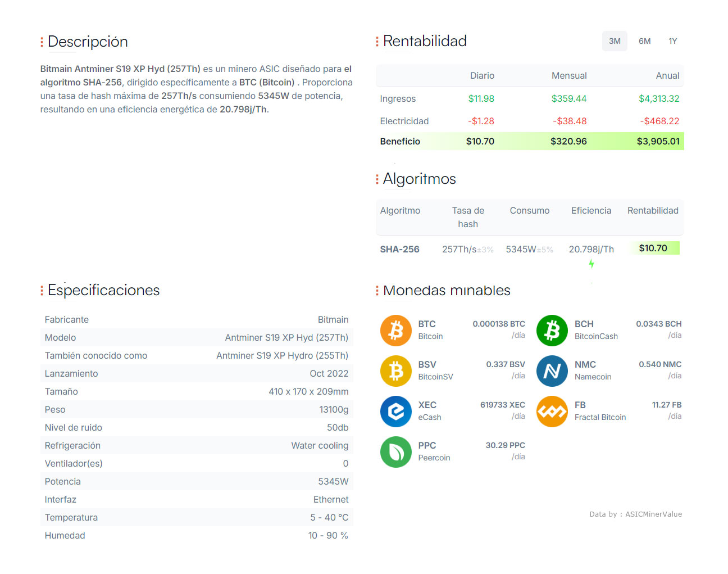Click the 30.29 PPC daily yield
The height and width of the screenshot is (574, 728).
[x=506, y=445]
